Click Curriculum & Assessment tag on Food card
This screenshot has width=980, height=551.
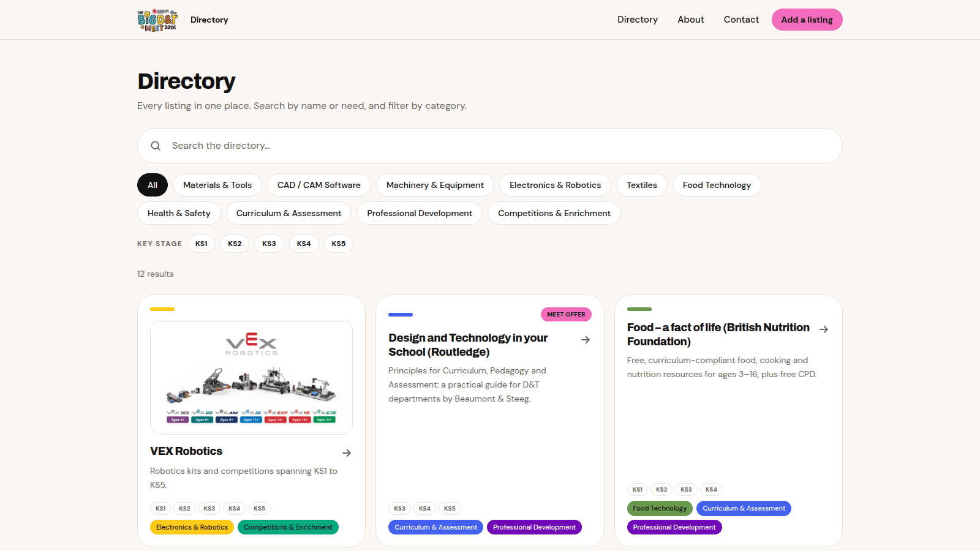point(744,508)
